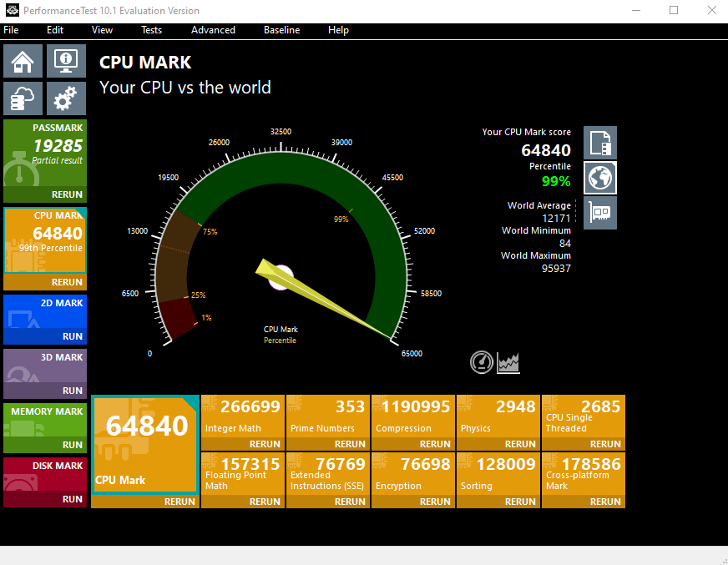View CPU hardware details icon

click(x=599, y=212)
